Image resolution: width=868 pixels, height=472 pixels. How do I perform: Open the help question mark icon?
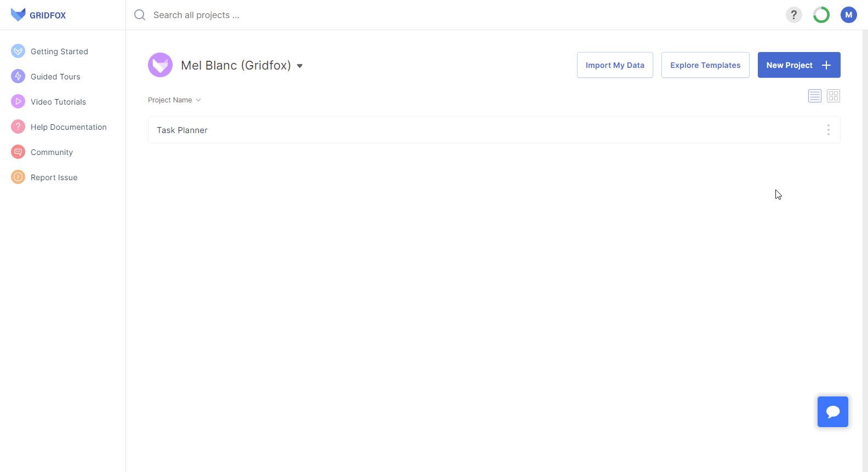(793, 15)
